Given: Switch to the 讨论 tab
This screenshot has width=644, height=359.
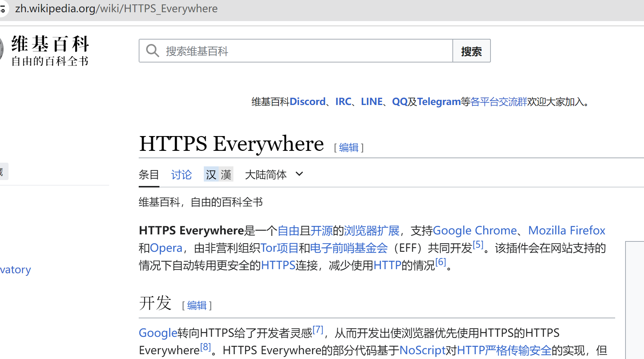Looking at the screenshot, I should point(181,174).
